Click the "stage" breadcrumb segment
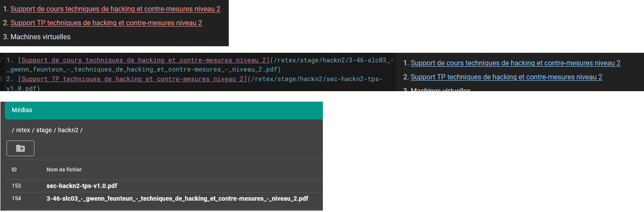 point(44,130)
